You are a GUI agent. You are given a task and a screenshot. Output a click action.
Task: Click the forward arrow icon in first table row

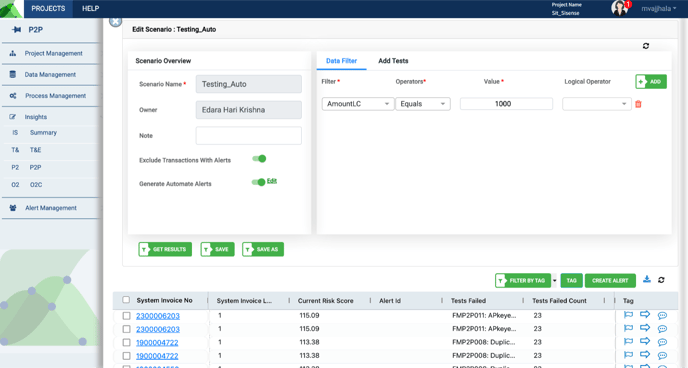(645, 314)
